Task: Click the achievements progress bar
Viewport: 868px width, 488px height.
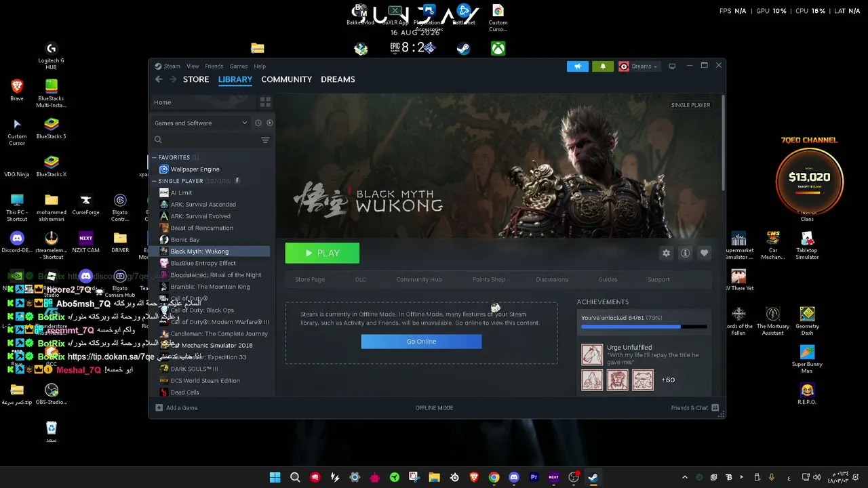Action: pos(644,327)
